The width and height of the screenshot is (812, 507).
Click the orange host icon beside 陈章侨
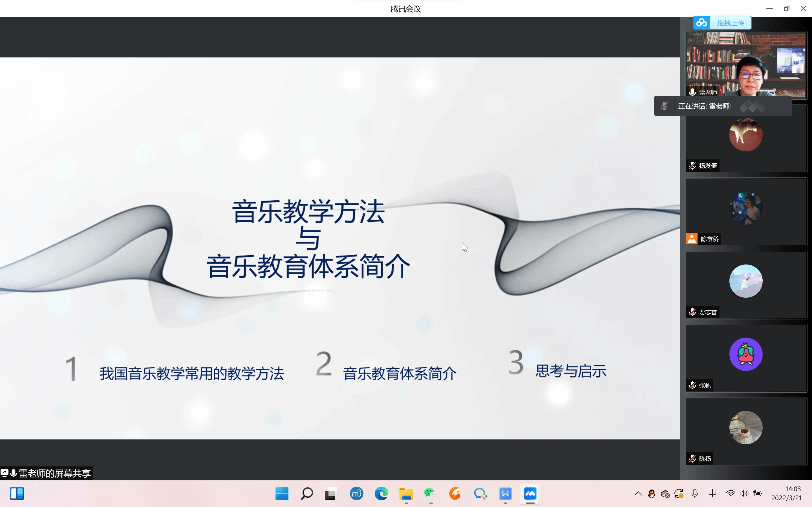(x=692, y=239)
